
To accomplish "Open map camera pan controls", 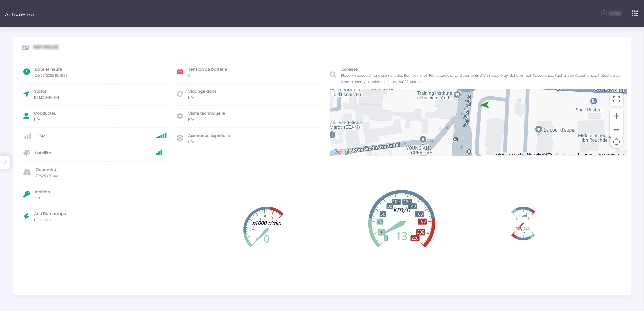I will coord(616,142).
